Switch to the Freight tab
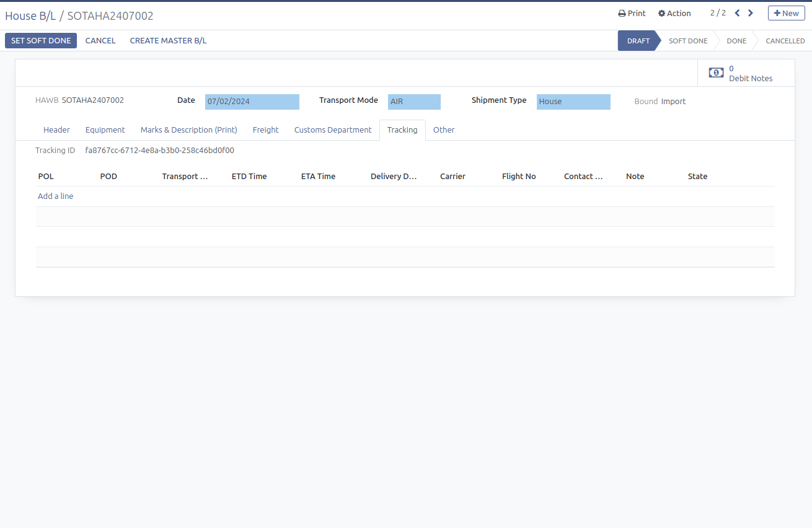This screenshot has width=812, height=528. coord(265,130)
